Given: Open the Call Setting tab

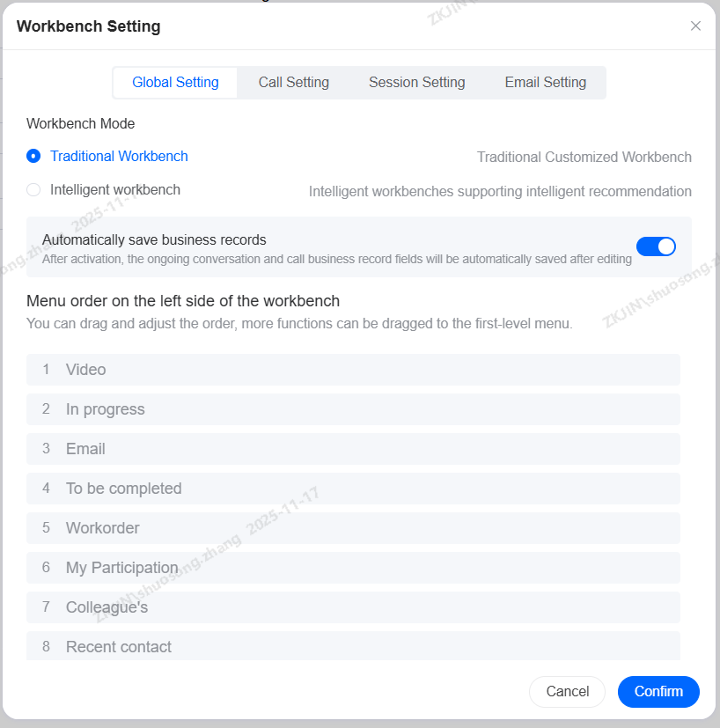Looking at the screenshot, I should pos(294,83).
